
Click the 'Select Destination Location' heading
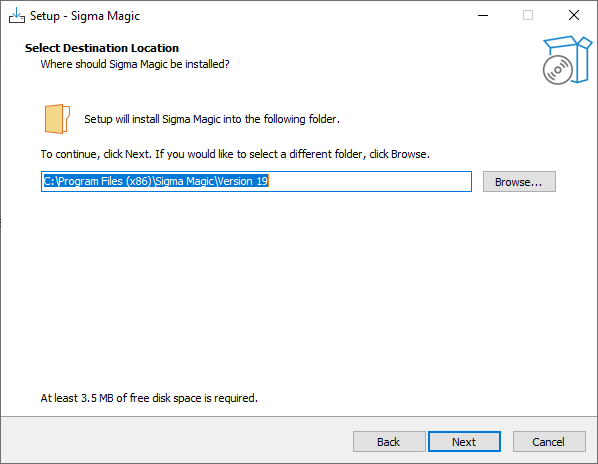[102, 48]
